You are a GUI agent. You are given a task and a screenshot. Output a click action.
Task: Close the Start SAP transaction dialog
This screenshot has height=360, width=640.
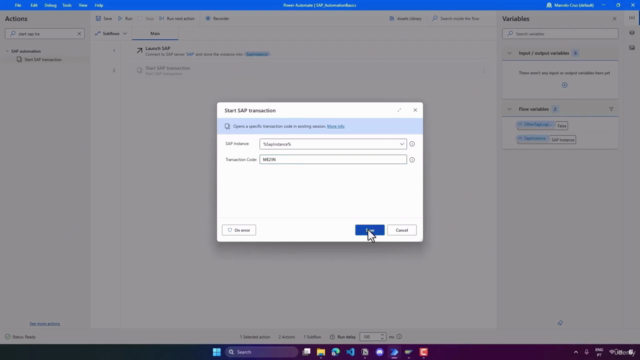[x=415, y=110]
